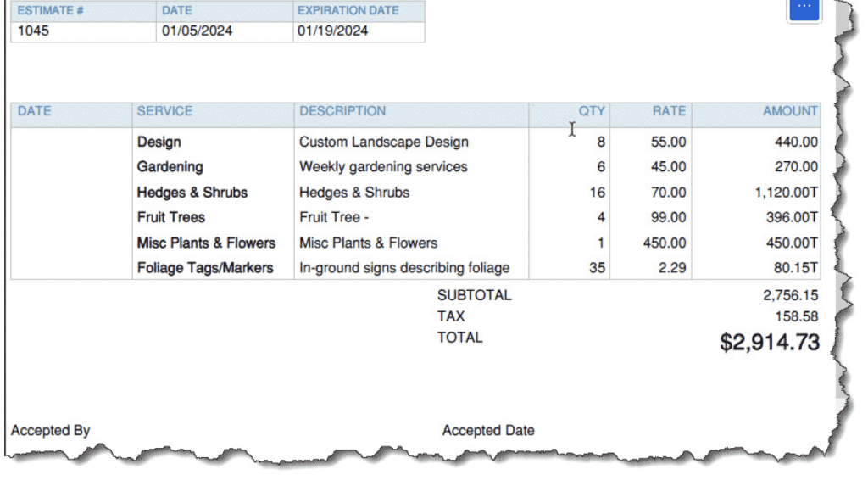Click the EXPIRATION DATE header
The image size is (868, 486).
pos(348,10)
